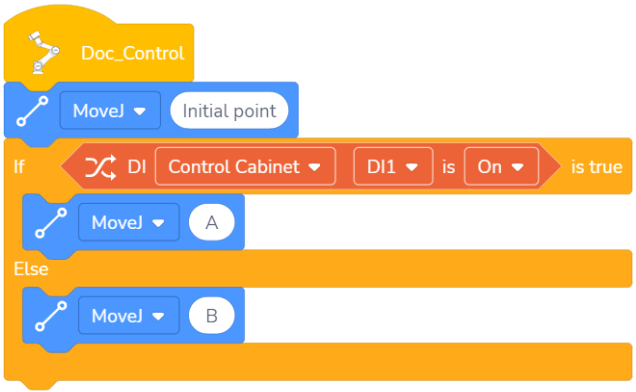The height and width of the screenshot is (392, 636).
Task: Open the MoveJ dropdown next to Initial point
Action: [110, 110]
